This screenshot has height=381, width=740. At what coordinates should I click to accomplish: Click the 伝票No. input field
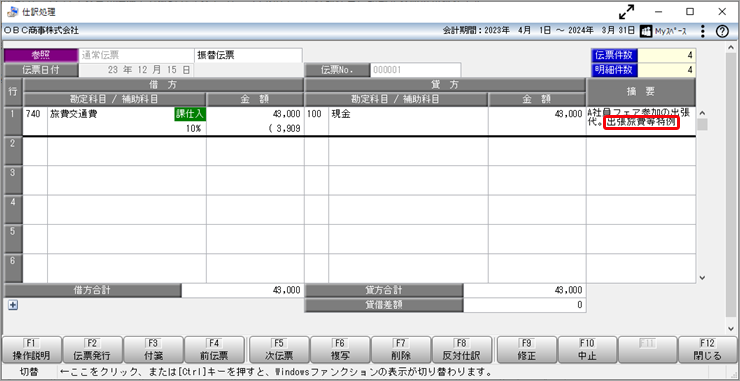coord(415,70)
